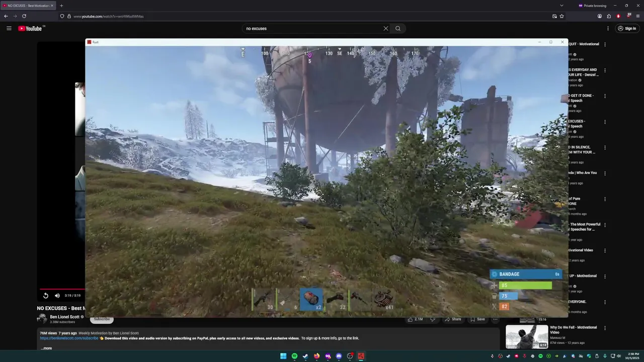Open benlionelscott.com/subscribe link

[x=69, y=338]
